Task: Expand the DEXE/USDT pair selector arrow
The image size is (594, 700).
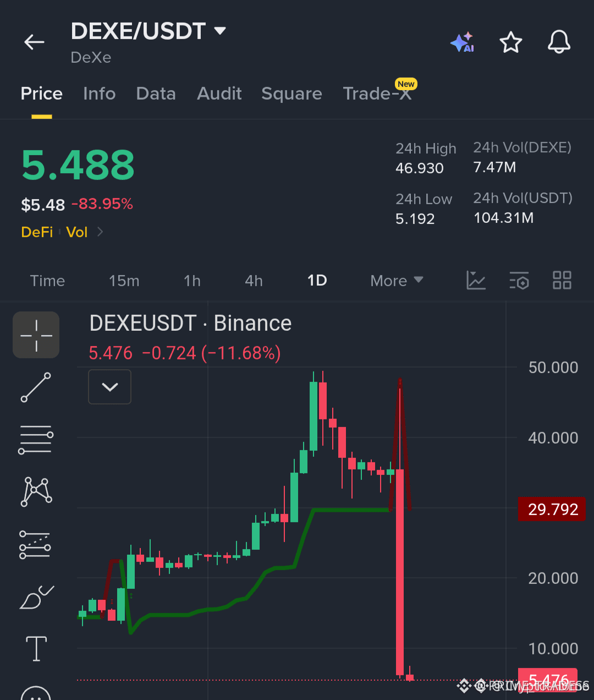Action: pos(220,31)
